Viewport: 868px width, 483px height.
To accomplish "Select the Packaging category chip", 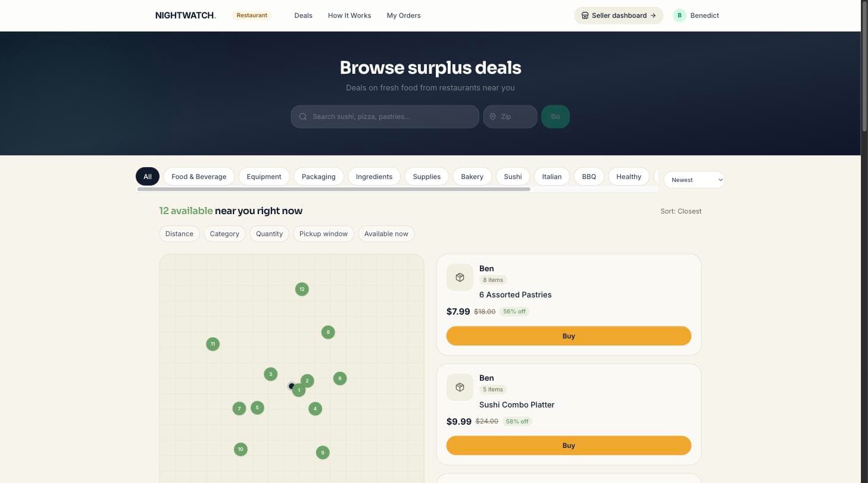I will tap(319, 177).
